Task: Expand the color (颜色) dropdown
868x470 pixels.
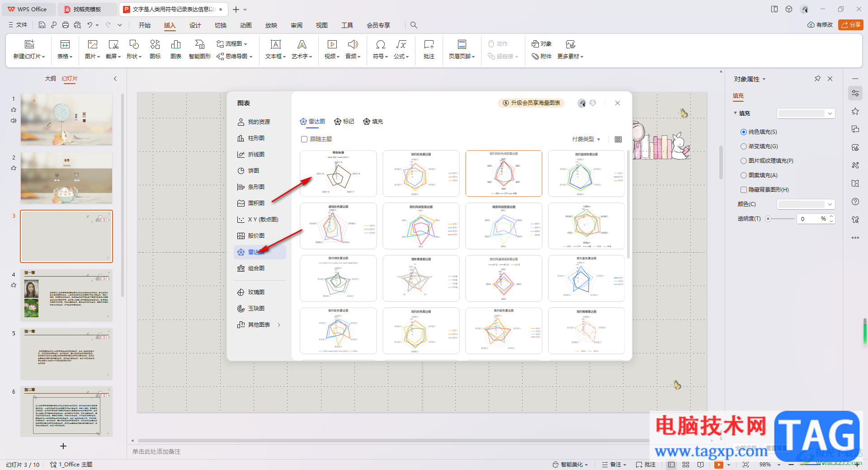Action: pyautogui.click(x=830, y=204)
